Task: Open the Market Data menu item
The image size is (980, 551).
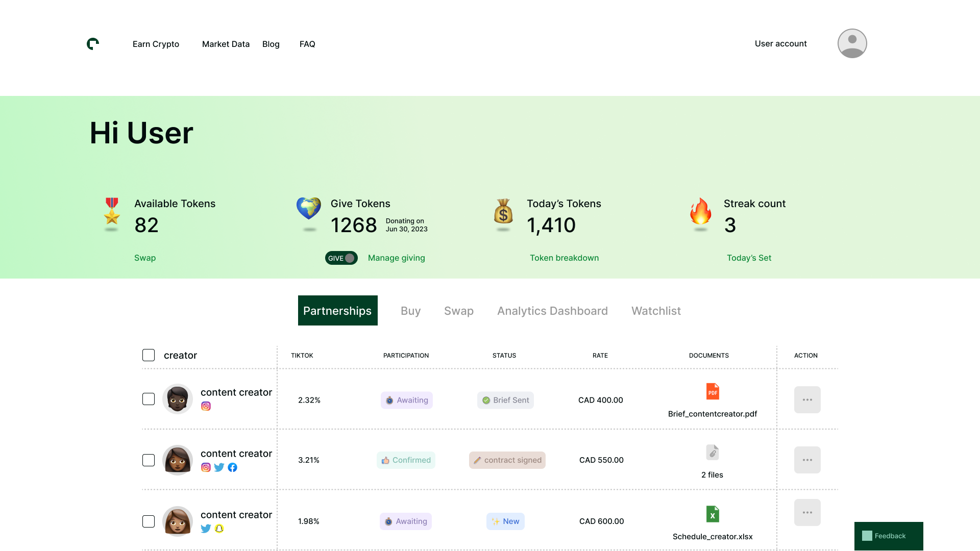Action: [x=226, y=44]
